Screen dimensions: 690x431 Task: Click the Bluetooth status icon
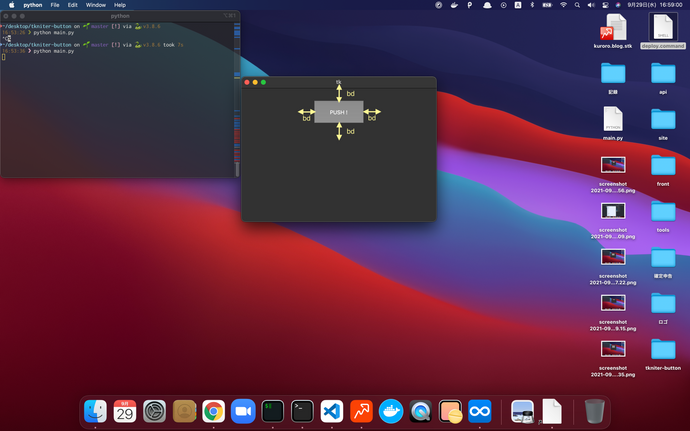pyautogui.click(x=532, y=5)
